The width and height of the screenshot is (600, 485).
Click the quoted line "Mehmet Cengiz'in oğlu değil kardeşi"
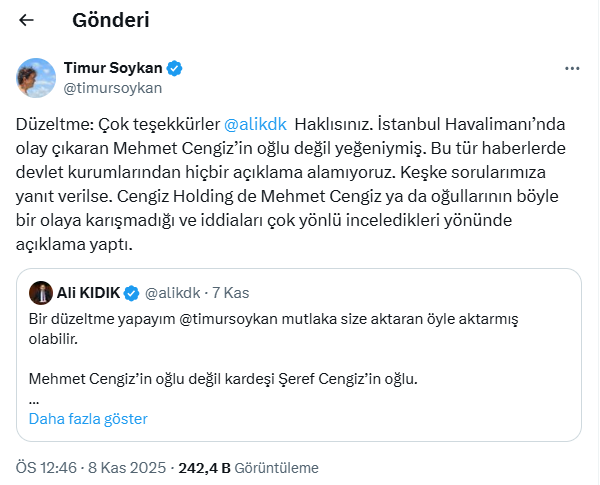(x=222, y=379)
